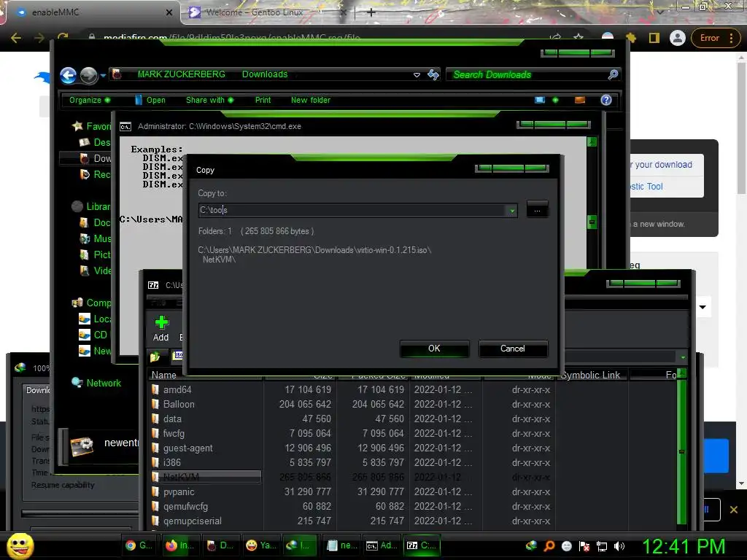The width and height of the screenshot is (747, 560).
Task: Click Print in Explorer command bar
Action: [x=263, y=100]
